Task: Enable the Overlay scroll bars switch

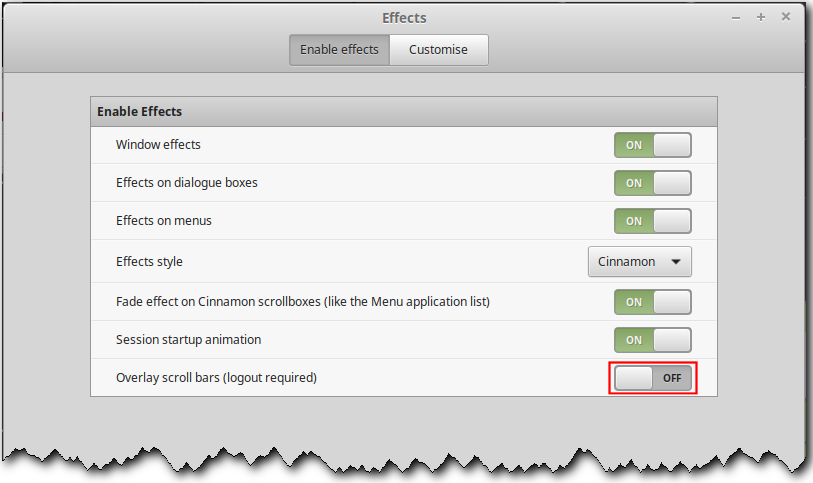Action: click(652, 378)
